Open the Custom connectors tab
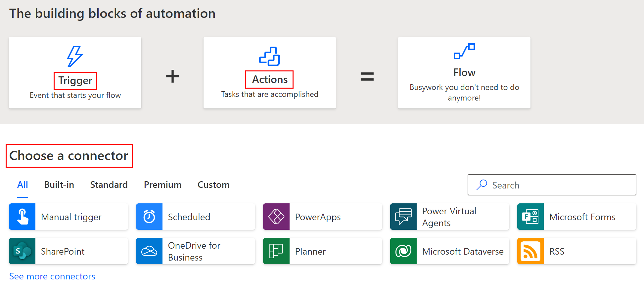644x289 pixels. tap(213, 185)
